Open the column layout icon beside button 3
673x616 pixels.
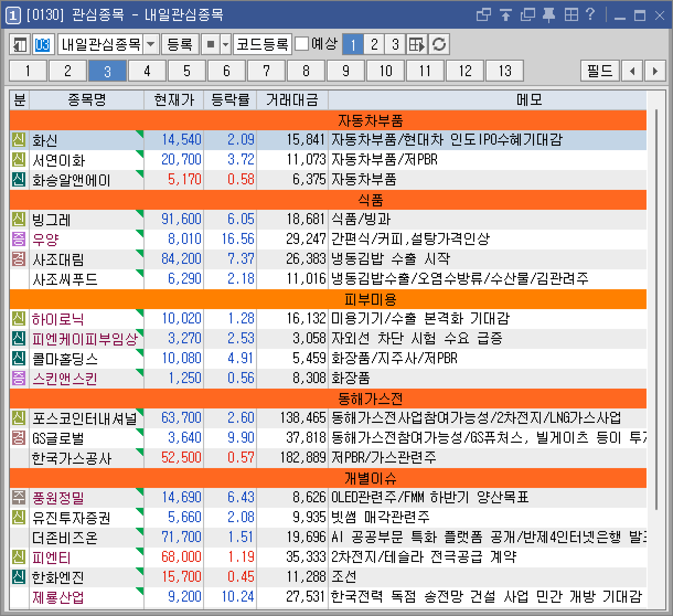(417, 44)
